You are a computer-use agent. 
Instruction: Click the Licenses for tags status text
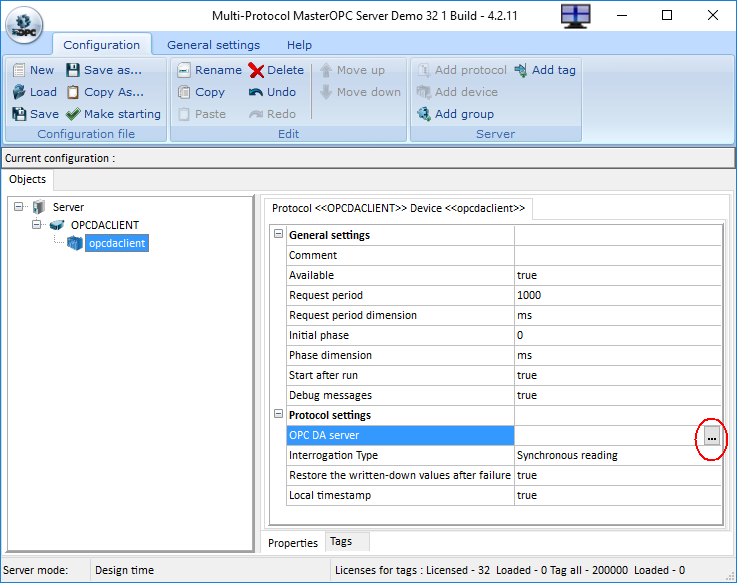click(510, 570)
